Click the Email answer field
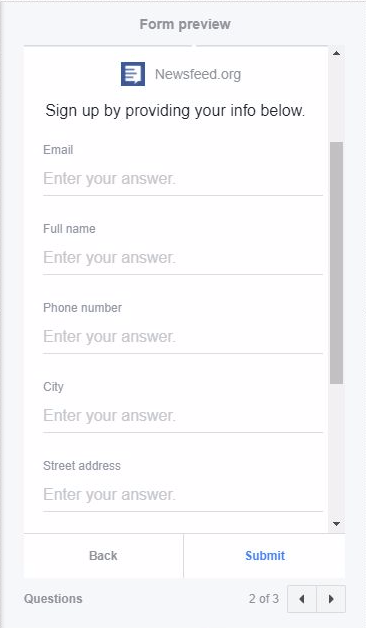 click(x=183, y=179)
